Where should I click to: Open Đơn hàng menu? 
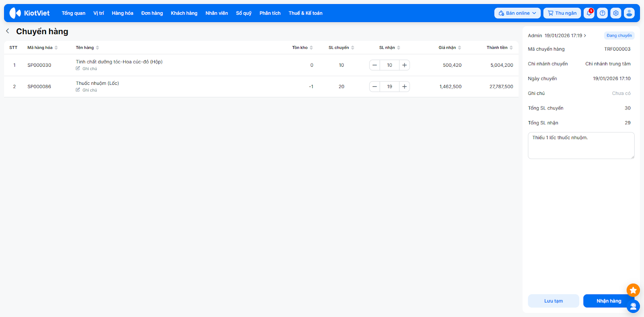pyautogui.click(x=152, y=13)
